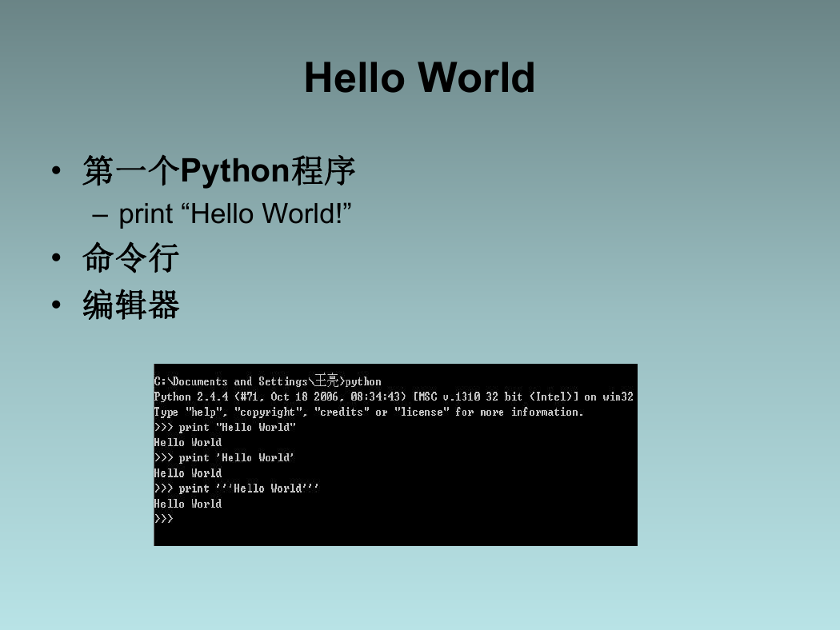840x630 pixels.
Task: Click the console line print 'Hello World' single-quoted
Action: (224, 457)
